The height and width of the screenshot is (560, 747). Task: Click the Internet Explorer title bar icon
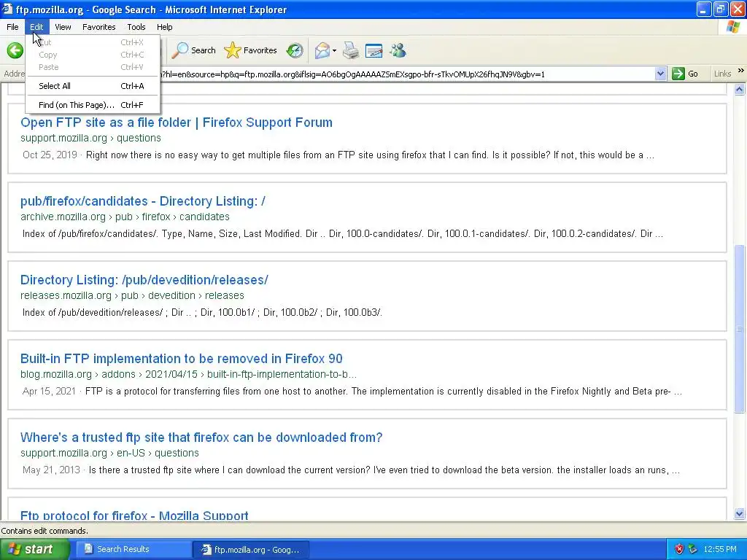(x=7, y=9)
